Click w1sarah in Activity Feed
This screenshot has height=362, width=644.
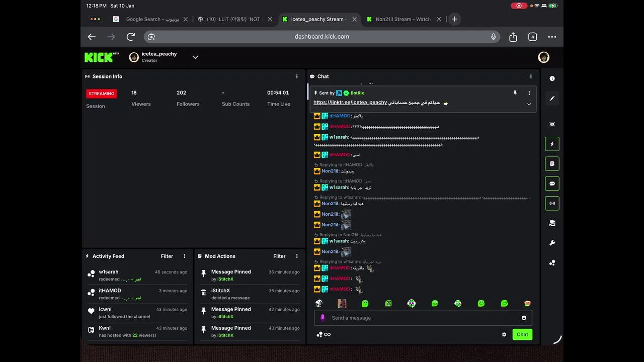coord(109,272)
